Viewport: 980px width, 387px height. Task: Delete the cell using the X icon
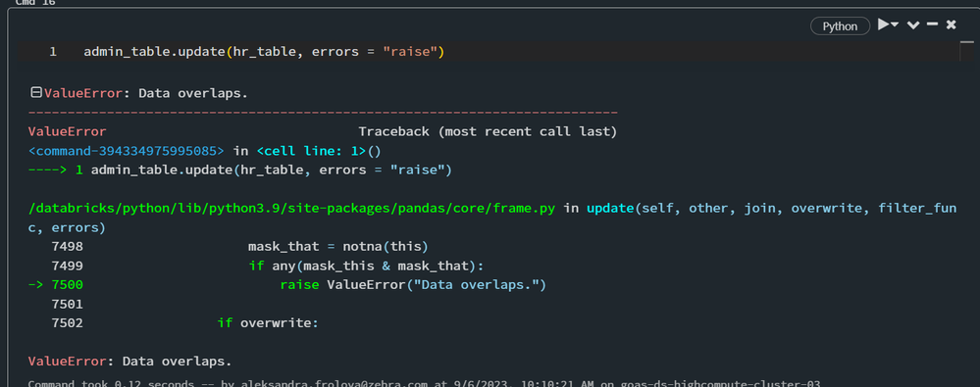951,24
